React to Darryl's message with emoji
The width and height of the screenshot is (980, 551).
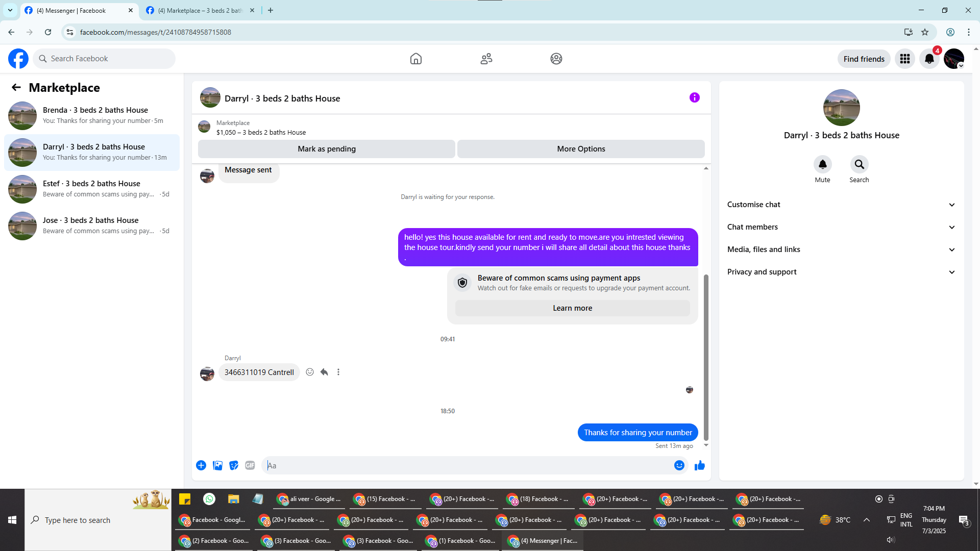(310, 372)
